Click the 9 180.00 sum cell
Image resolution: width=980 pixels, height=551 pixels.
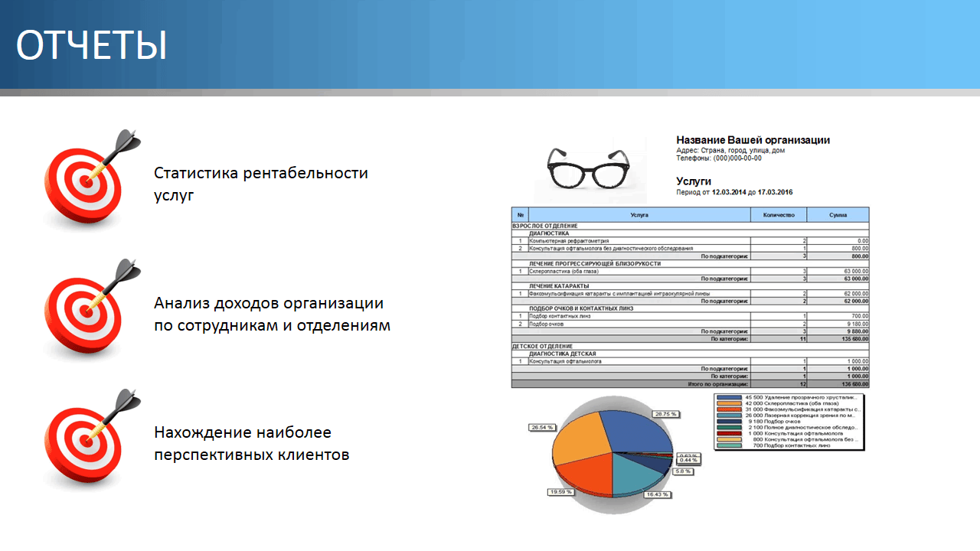tap(838, 324)
